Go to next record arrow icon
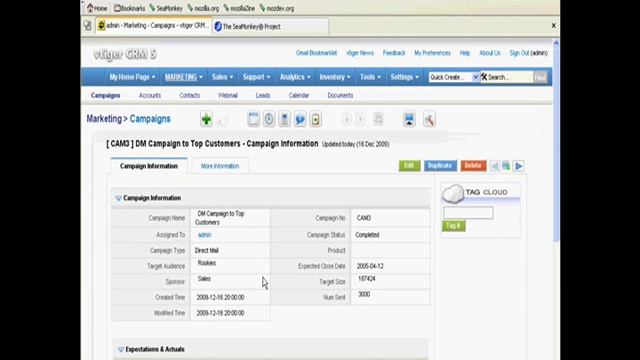Viewport: 640px width, 360px height. (x=519, y=166)
